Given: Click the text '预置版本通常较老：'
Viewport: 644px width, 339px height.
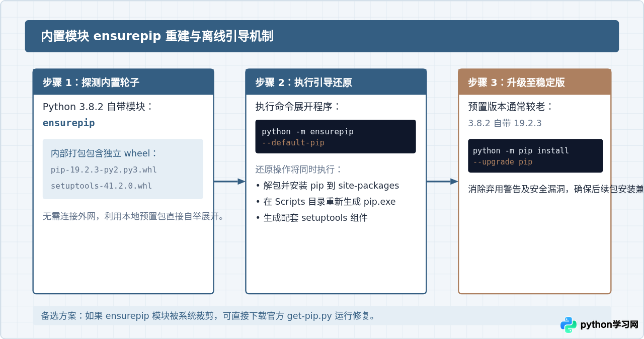Looking at the screenshot, I should pyautogui.click(x=511, y=107).
